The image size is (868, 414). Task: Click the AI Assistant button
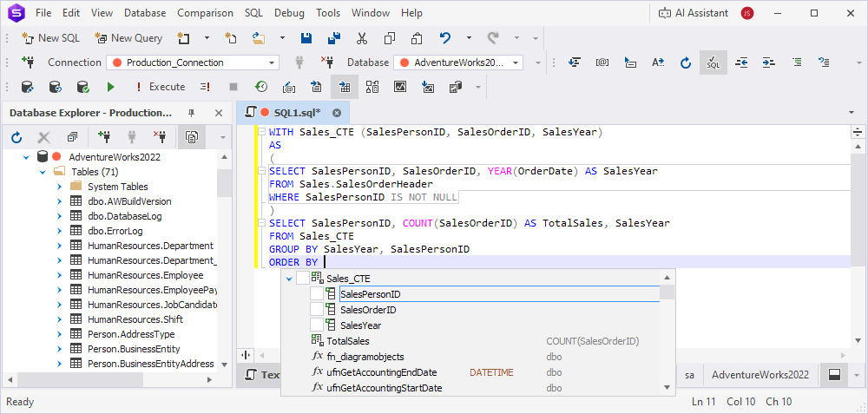(x=693, y=13)
